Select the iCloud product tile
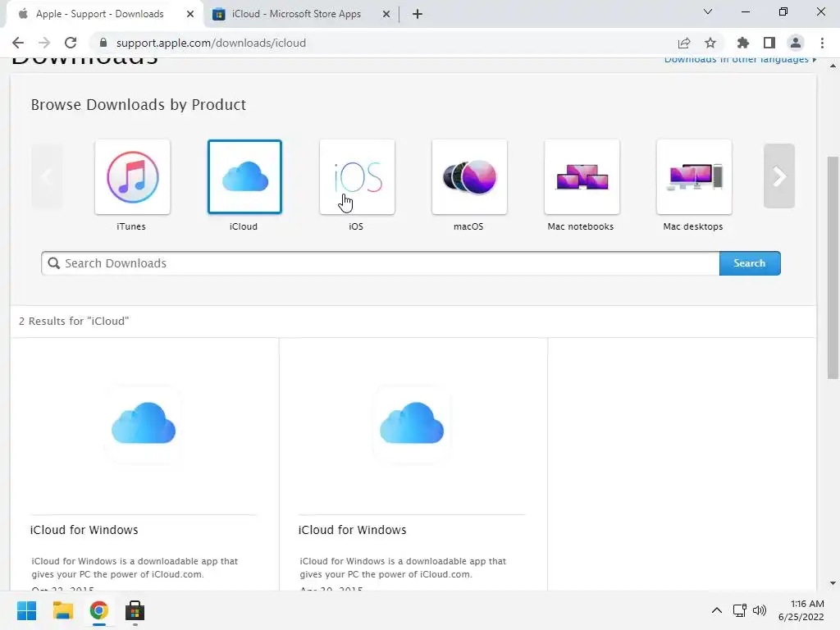This screenshot has height=630, width=840. click(244, 177)
